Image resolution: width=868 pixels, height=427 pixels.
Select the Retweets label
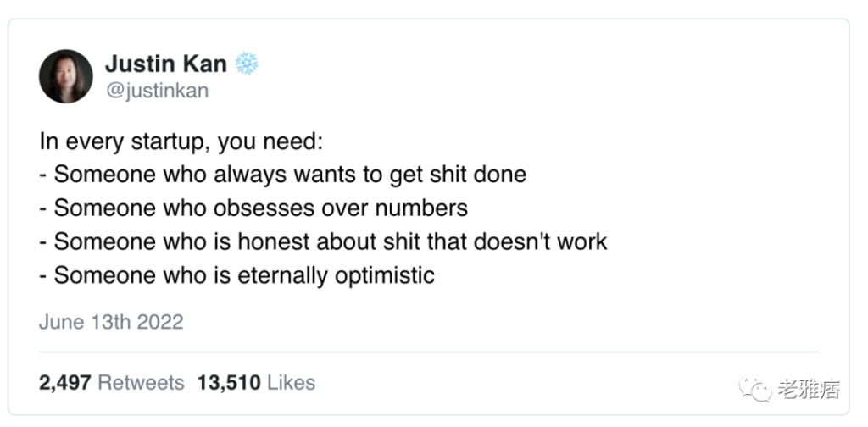click(x=142, y=383)
